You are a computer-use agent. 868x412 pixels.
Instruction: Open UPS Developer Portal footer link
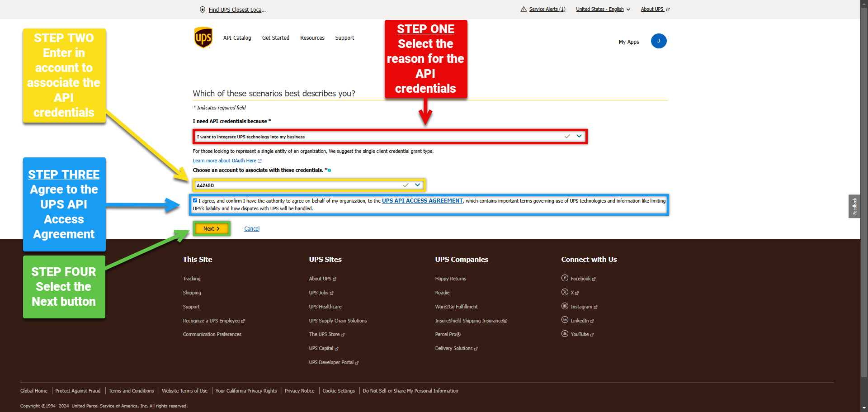[x=334, y=362]
